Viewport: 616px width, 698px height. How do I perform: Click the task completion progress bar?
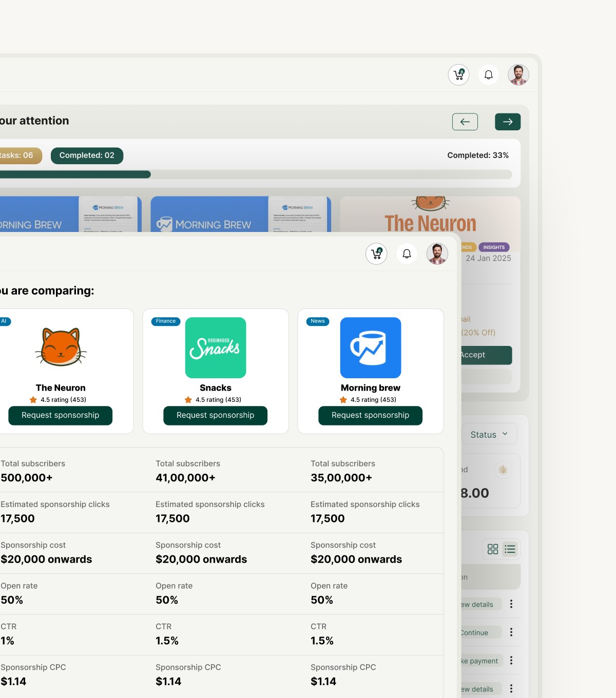coord(256,174)
